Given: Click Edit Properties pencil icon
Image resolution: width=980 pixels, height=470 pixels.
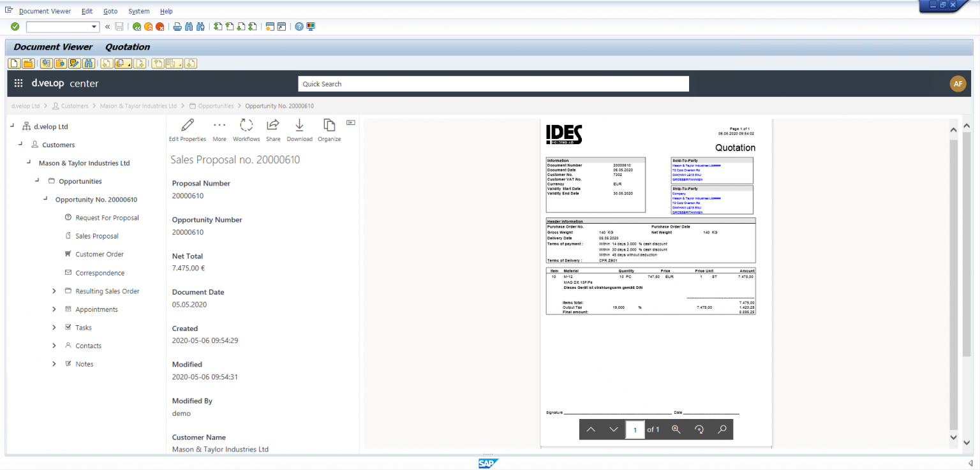Looking at the screenshot, I should 188,125.
